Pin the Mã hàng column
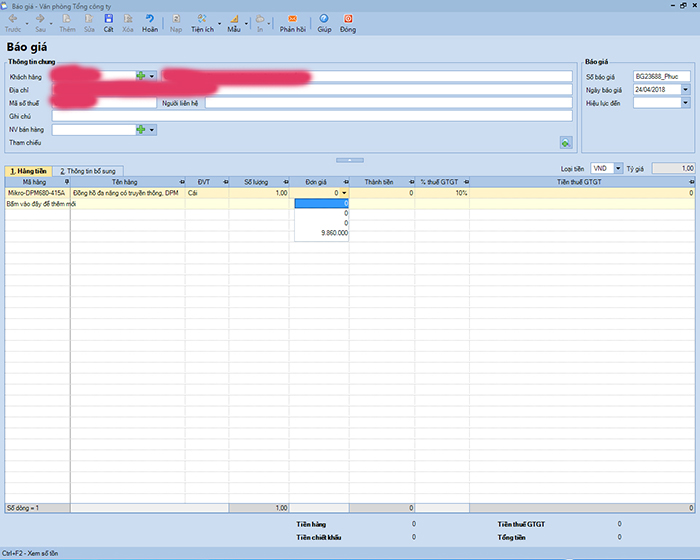Image resolution: width=700 pixels, height=560 pixels. [x=67, y=182]
